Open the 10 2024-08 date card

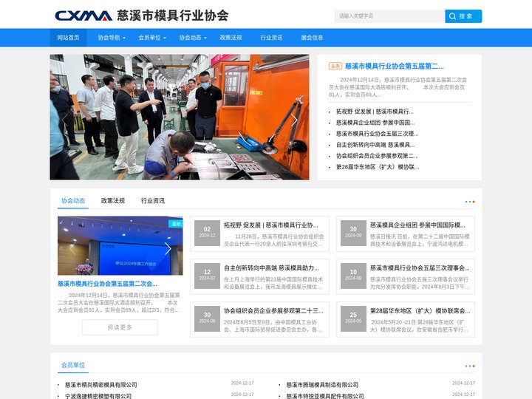click(353, 276)
